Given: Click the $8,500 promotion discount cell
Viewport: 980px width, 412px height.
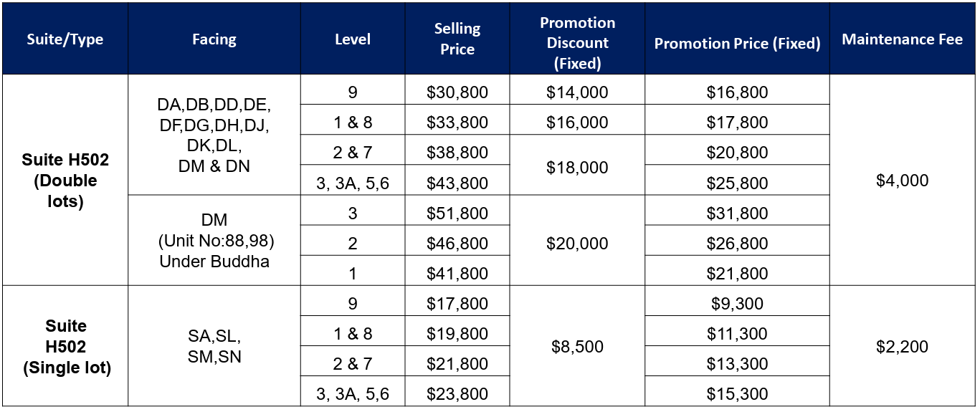Looking at the screenshot, I should click(x=577, y=346).
